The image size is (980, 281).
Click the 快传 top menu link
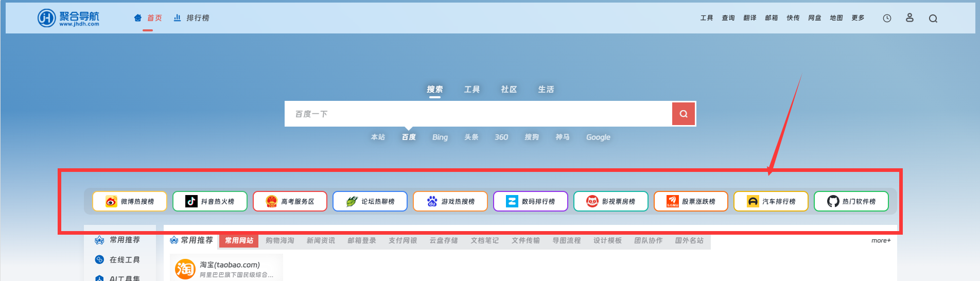click(793, 18)
